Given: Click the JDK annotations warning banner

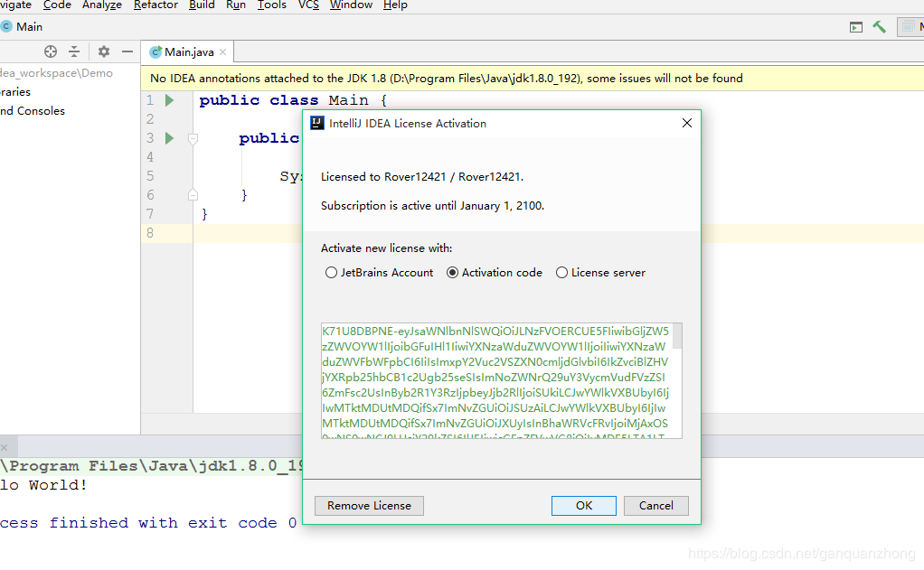Looking at the screenshot, I should 533,79.
